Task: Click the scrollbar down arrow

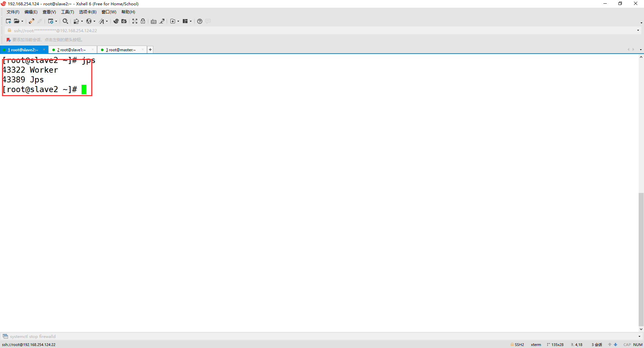Action: [x=641, y=329]
